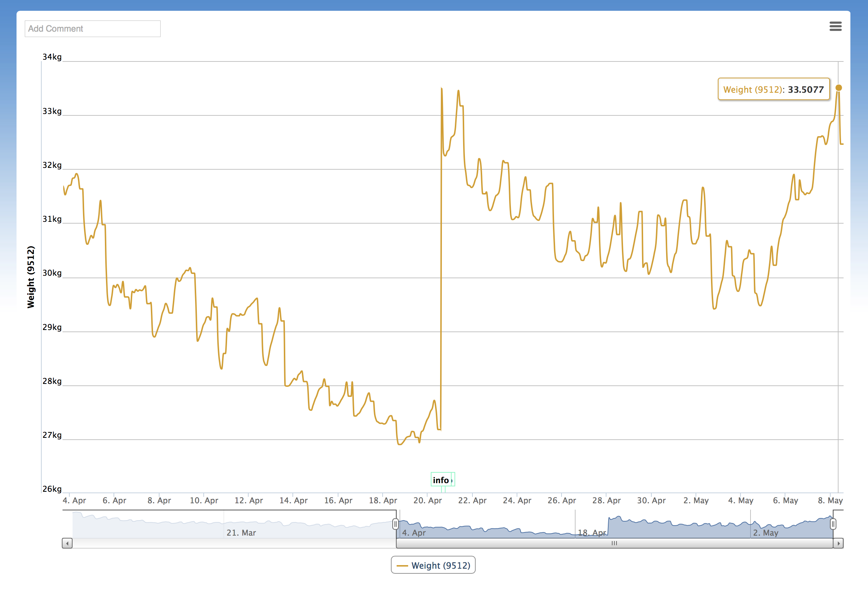Click the '28. Apr' x-axis label
Viewport: 868px width, 591px height.
[x=606, y=500]
